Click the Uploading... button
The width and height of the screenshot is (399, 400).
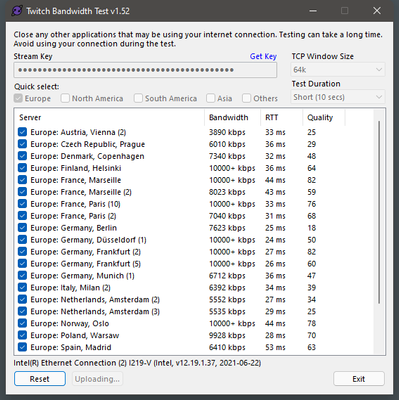[x=97, y=379]
